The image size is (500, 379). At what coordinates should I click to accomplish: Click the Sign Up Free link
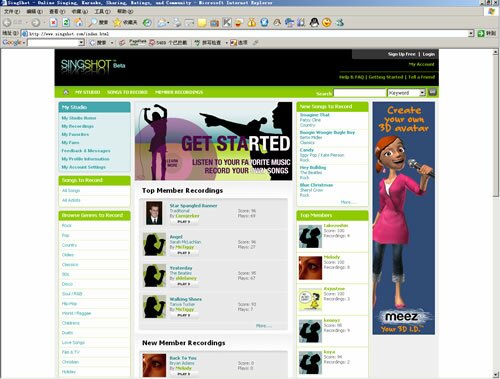pyautogui.click(x=401, y=54)
